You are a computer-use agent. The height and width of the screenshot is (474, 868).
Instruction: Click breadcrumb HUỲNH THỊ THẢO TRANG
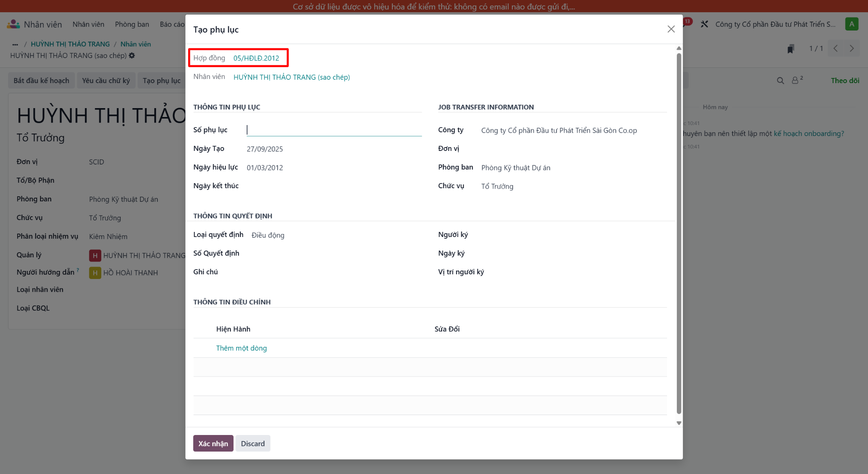point(70,44)
